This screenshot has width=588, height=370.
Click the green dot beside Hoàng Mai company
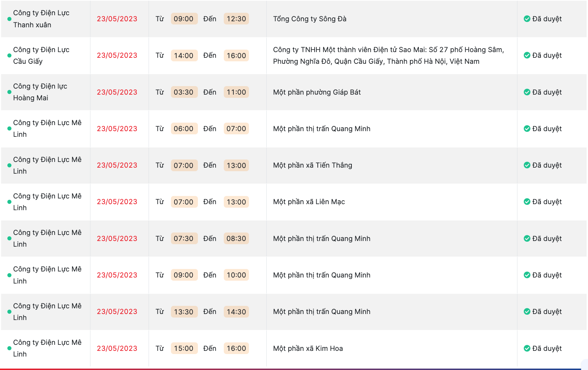(9, 92)
